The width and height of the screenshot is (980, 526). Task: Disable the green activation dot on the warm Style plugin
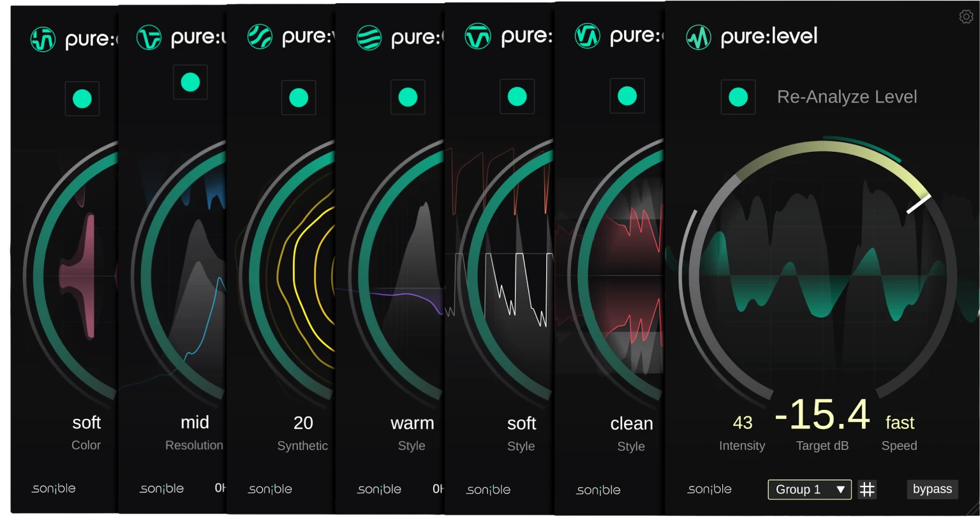coord(407,97)
